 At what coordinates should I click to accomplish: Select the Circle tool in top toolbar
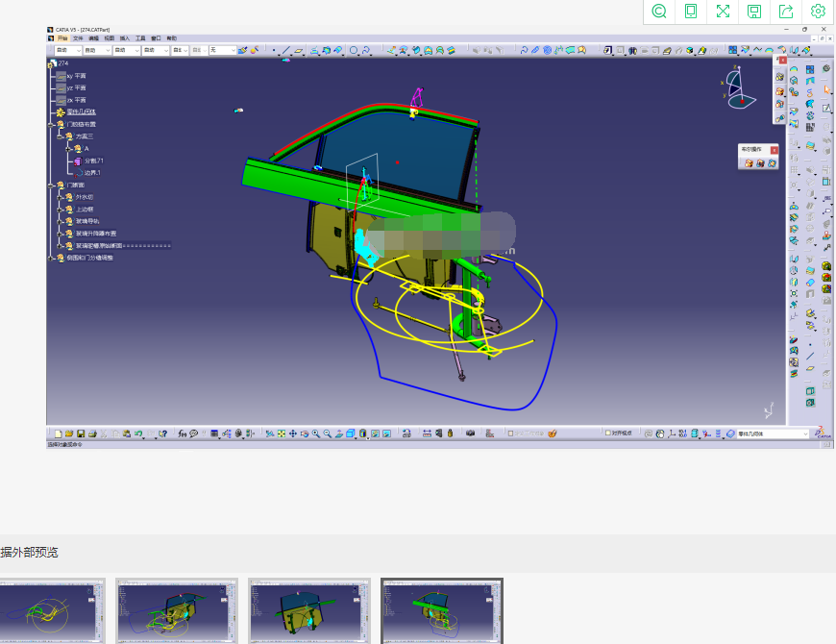pos(354,50)
